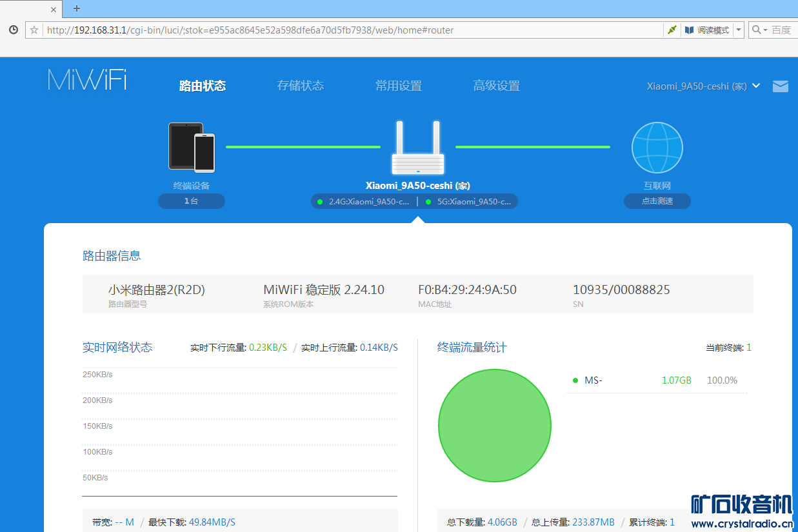The width and height of the screenshot is (798, 532).
Task: Bookmark the page with the star icon
Action: click(x=34, y=30)
